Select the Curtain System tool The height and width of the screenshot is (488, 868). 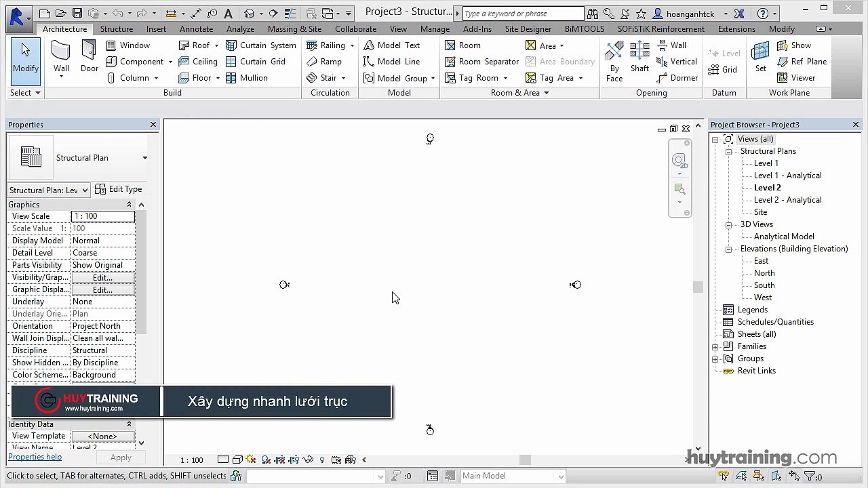coord(260,45)
